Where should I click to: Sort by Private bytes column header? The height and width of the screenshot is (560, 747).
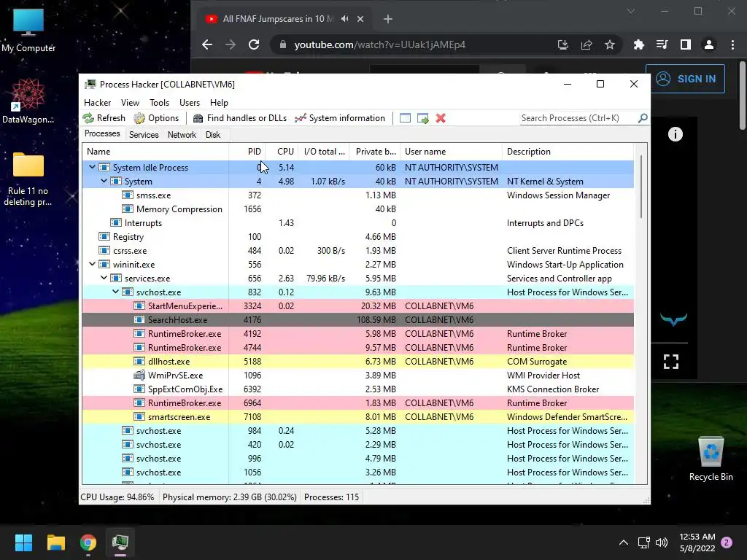(x=375, y=152)
